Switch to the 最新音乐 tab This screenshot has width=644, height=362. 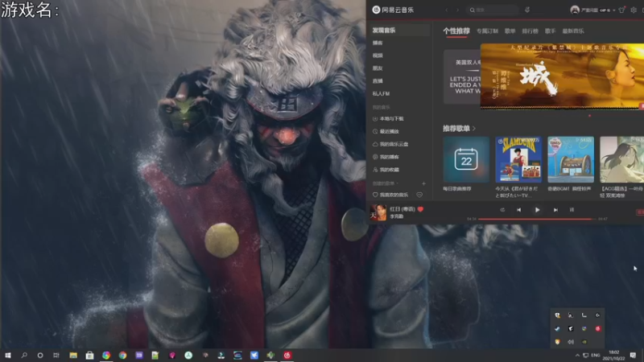(573, 31)
